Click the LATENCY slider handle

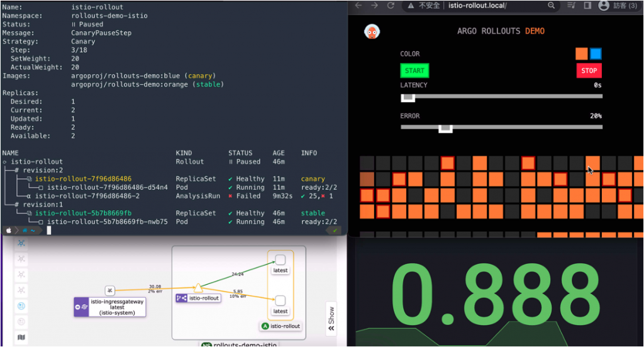point(408,98)
